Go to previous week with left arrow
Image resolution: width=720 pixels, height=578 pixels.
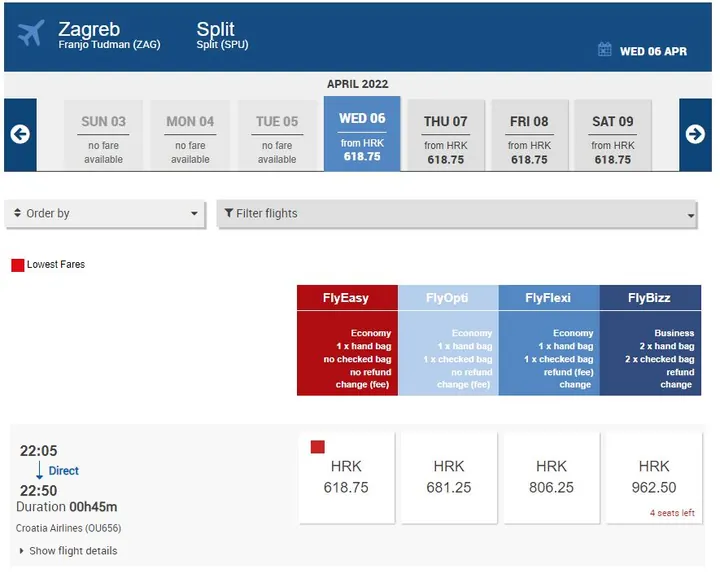[x=20, y=135]
